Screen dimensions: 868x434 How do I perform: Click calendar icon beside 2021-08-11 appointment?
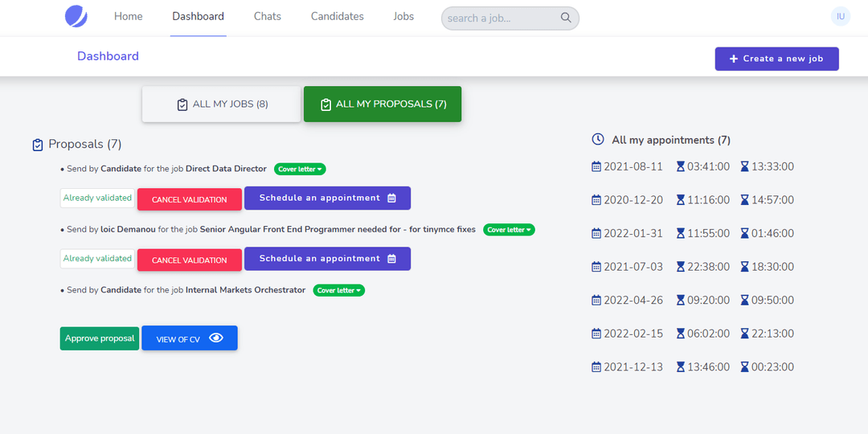[596, 166]
